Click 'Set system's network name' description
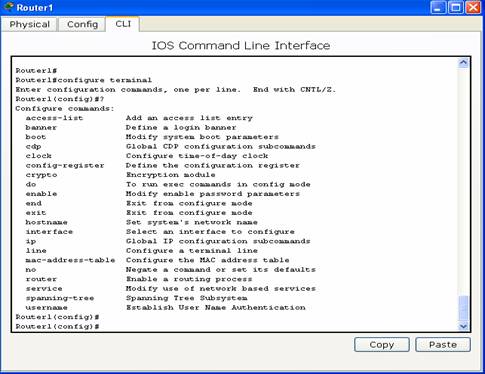Screen dimensions: 485x374 192,222
